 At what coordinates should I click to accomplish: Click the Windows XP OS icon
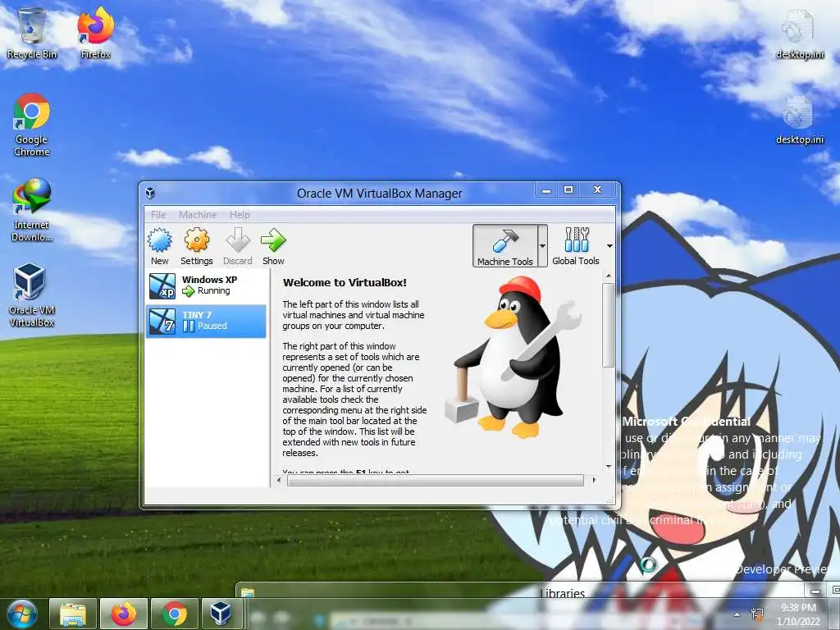pos(162,285)
